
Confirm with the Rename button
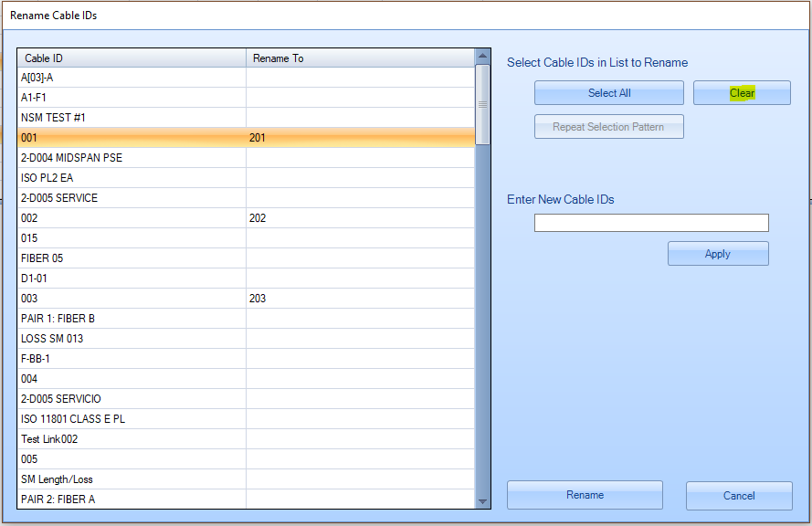point(585,495)
